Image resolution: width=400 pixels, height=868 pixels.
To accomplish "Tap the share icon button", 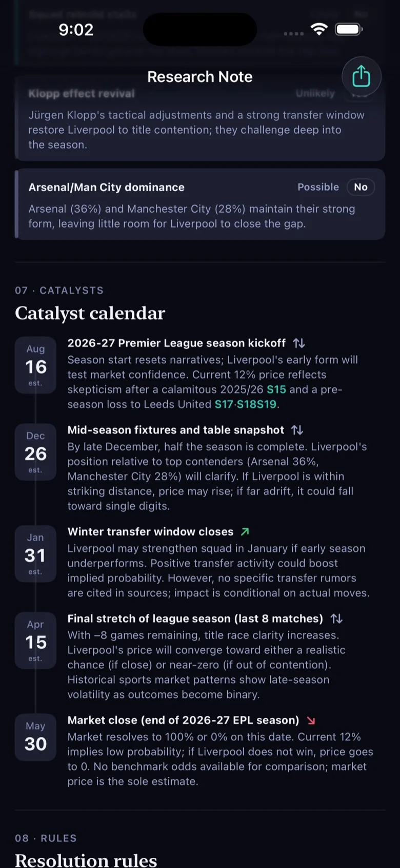I will coord(362,76).
